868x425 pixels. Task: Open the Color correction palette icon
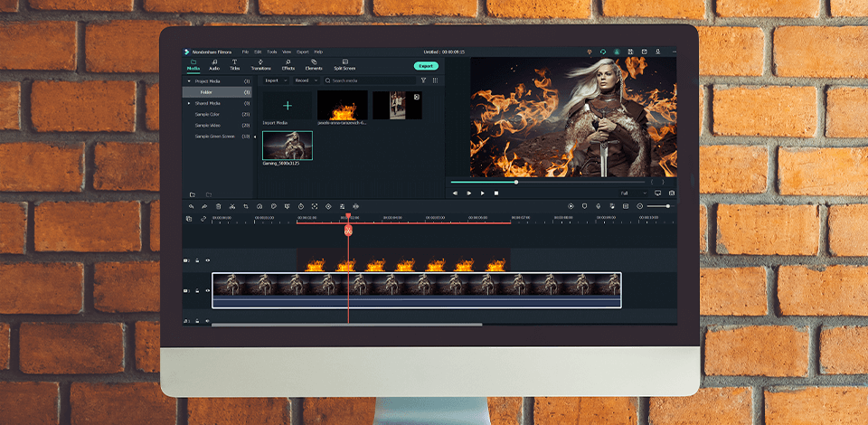coord(273,206)
